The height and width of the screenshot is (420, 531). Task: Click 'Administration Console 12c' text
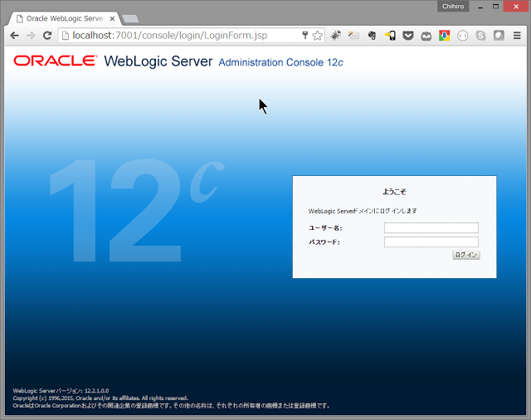point(280,62)
